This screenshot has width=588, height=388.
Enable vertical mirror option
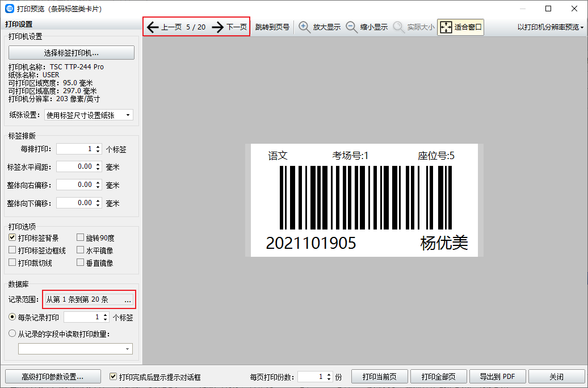(x=80, y=262)
